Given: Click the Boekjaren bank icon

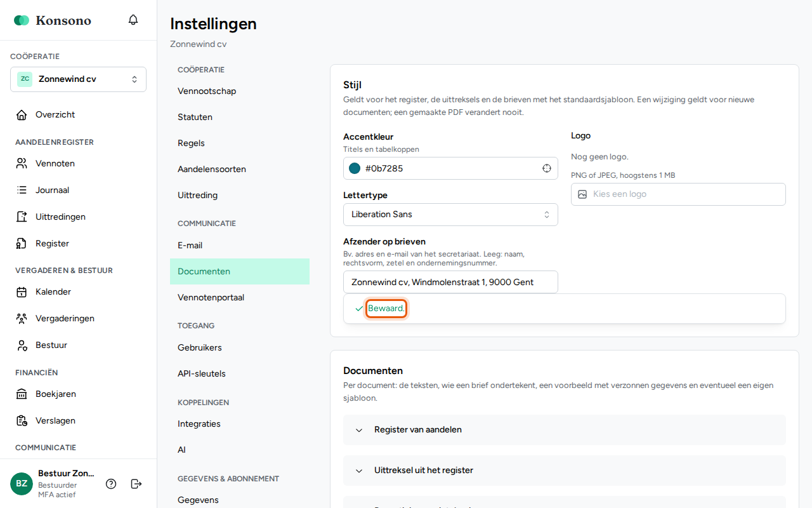Looking at the screenshot, I should [22, 394].
